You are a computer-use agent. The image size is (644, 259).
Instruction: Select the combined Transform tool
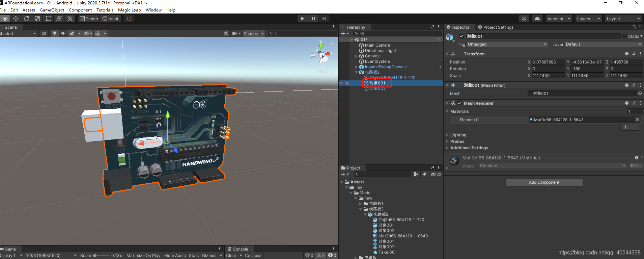(59, 19)
